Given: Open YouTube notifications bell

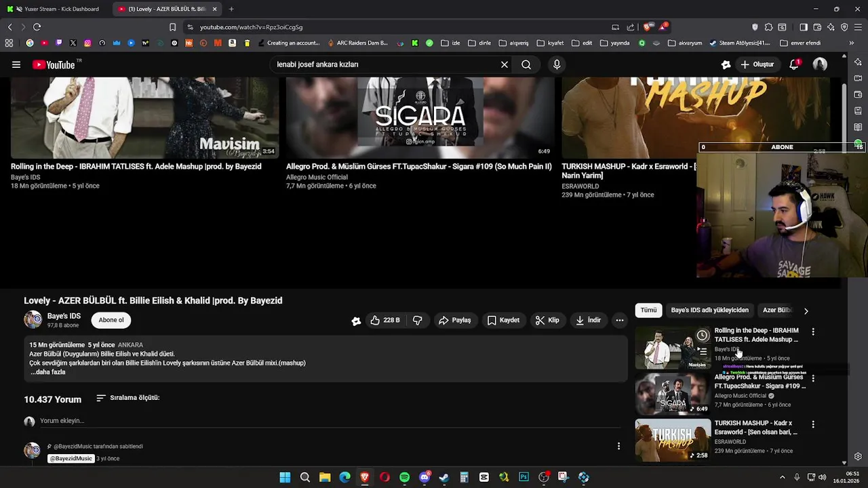Looking at the screenshot, I should point(794,64).
